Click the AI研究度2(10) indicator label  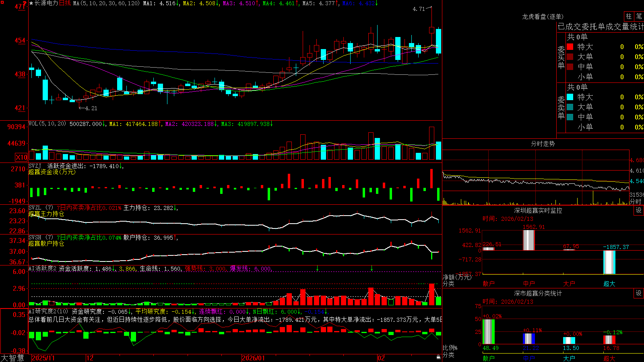click(x=48, y=311)
